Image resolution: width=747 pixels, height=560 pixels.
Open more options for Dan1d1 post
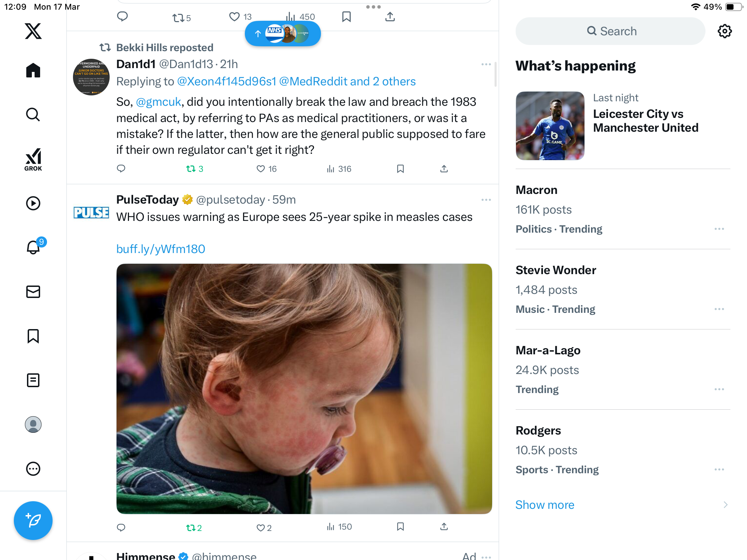point(486,64)
